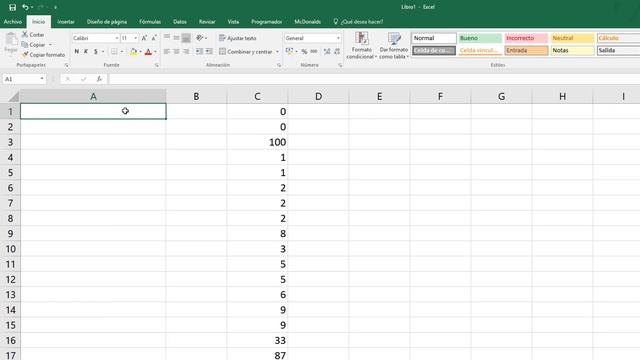Open the fill color dropdown arrow
The height and width of the screenshot is (360, 640).
click(x=140, y=52)
